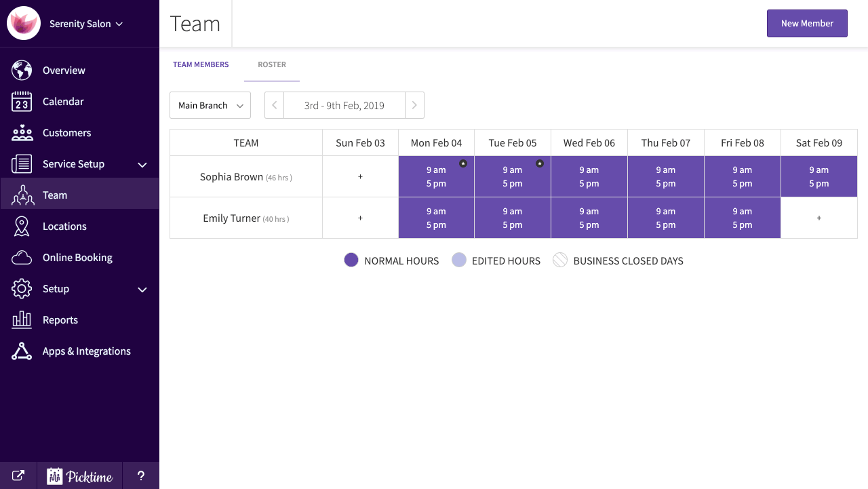
Task: Expand the Setup submenu chevron
Action: pos(142,290)
